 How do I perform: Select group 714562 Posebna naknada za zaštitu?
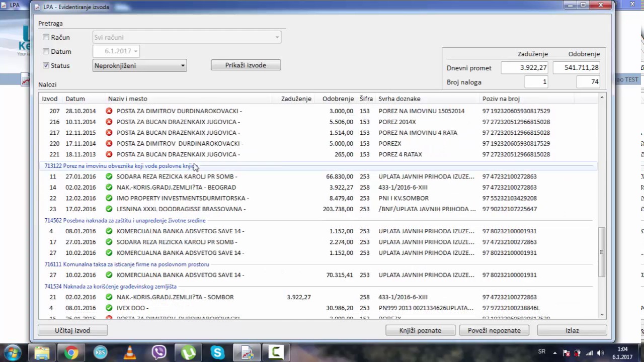(x=125, y=220)
